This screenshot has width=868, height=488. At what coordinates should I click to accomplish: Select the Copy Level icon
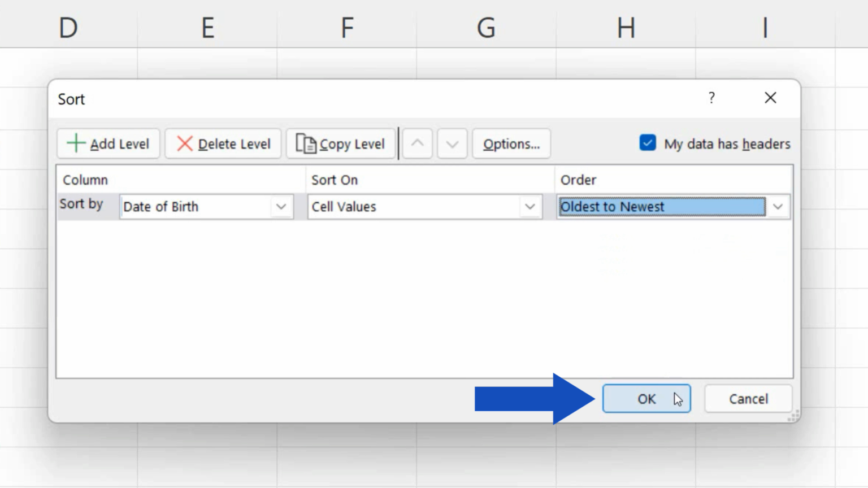coord(306,143)
